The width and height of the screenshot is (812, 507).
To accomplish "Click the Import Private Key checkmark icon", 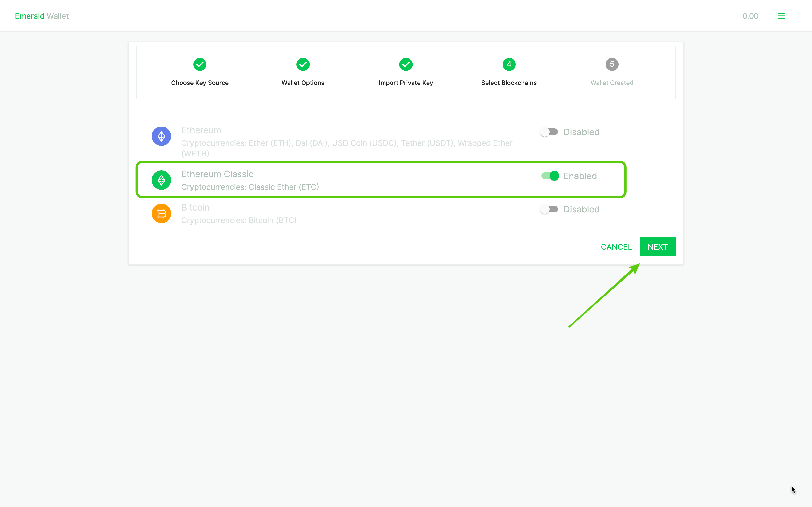I will coord(406,64).
